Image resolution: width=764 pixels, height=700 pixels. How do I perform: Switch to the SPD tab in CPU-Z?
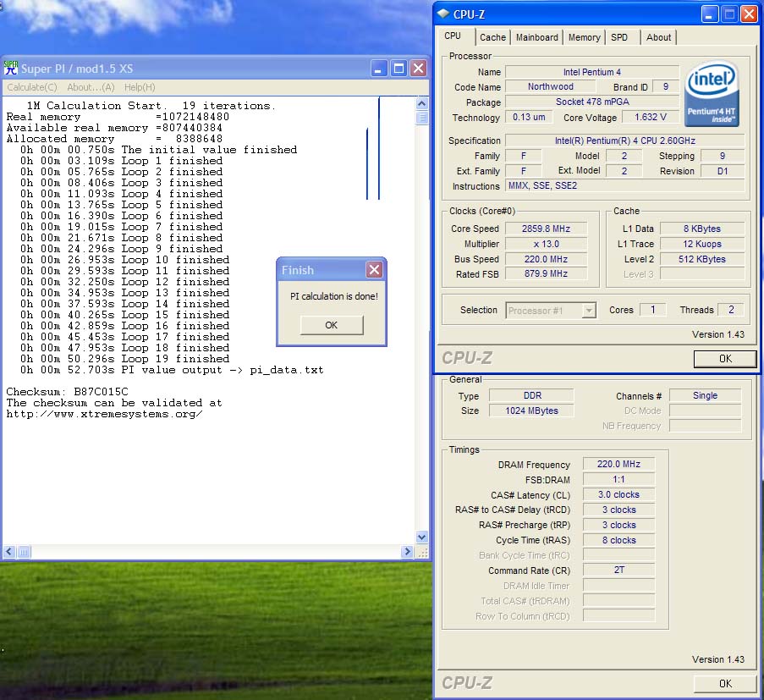tap(619, 37)
